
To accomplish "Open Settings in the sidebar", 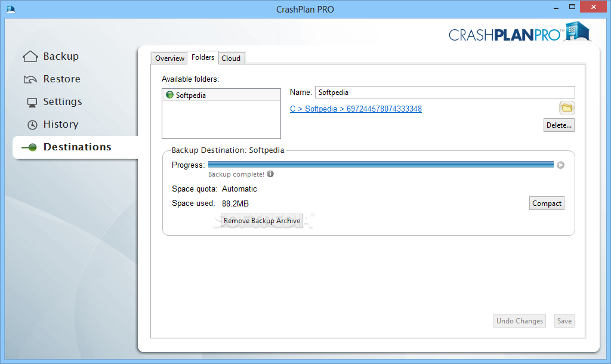I will tap(62, 101).
